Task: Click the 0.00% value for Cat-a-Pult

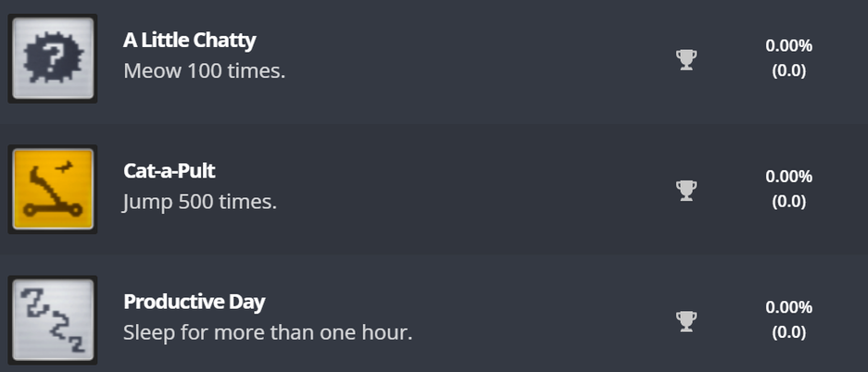Action: click(x=788, y=176)
